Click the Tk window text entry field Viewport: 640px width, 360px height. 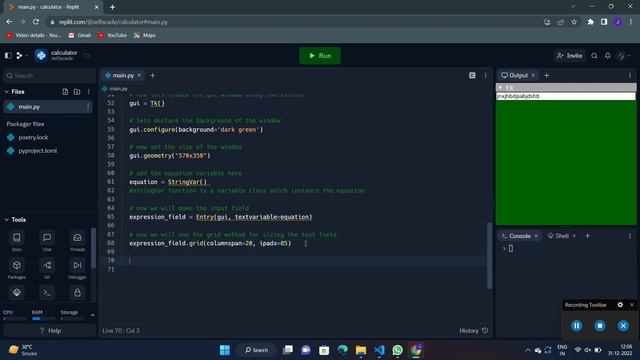[566, 96]
